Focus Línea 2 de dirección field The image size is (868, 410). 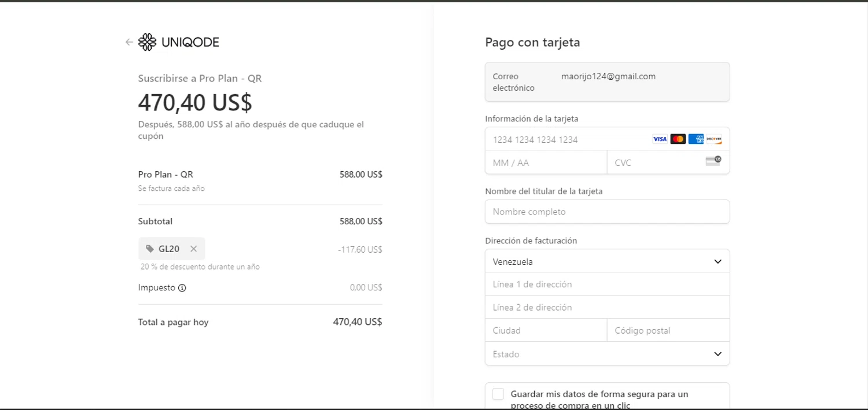(x=607, y=308)
